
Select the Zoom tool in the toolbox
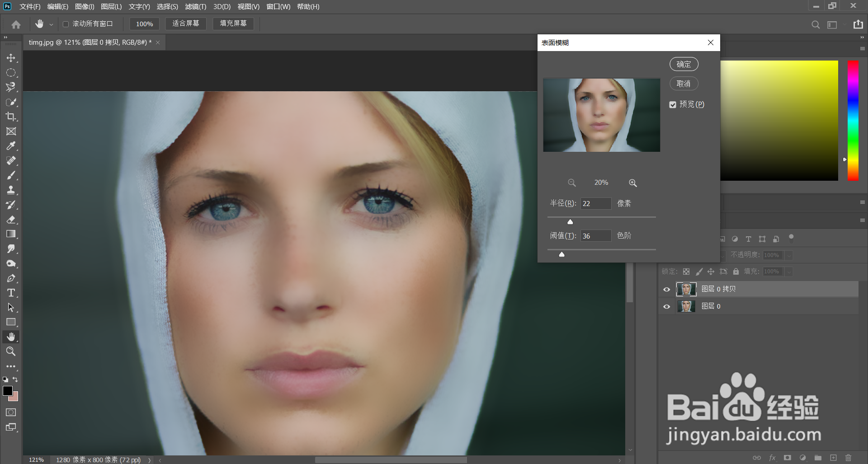click(11, 352)
